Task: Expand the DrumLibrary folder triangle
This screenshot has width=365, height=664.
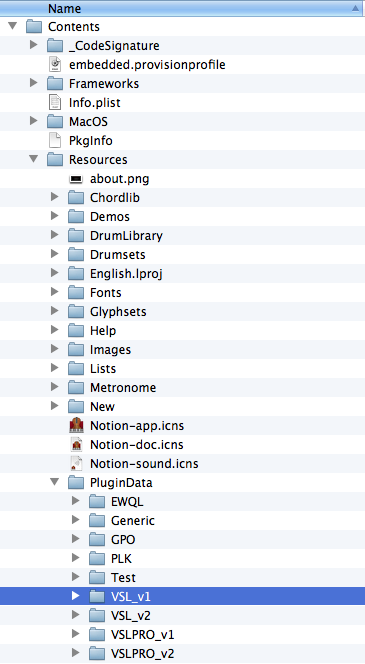Action: pyautogui.click(x=55, y=235)
